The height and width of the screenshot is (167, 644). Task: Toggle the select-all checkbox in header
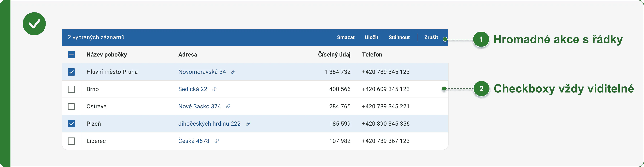tap(71, 55)
